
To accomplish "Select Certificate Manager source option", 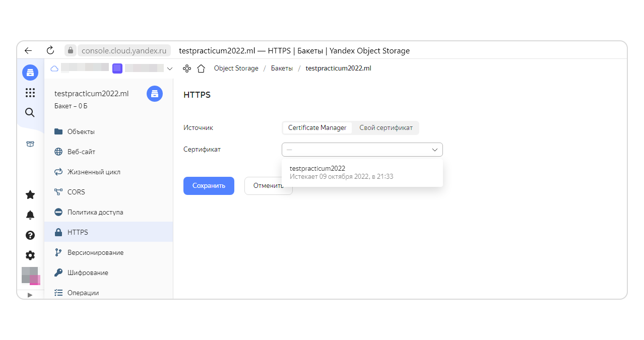I will point(317,128).
